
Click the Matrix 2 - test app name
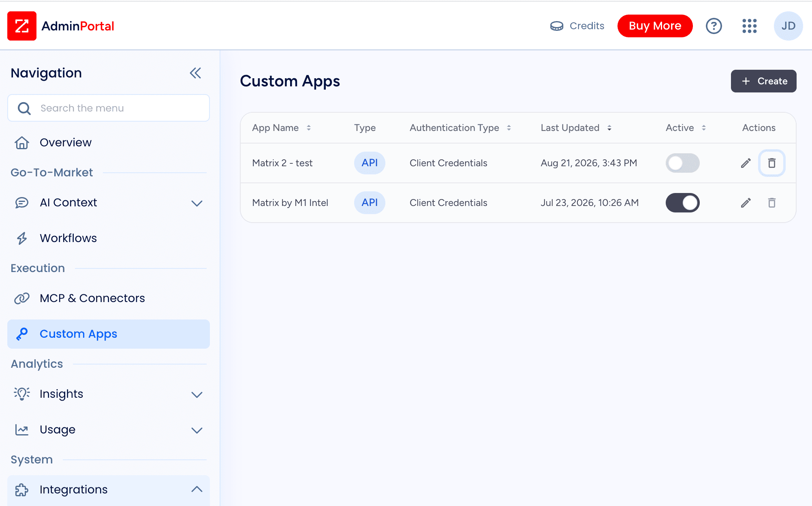pos(282,163)
